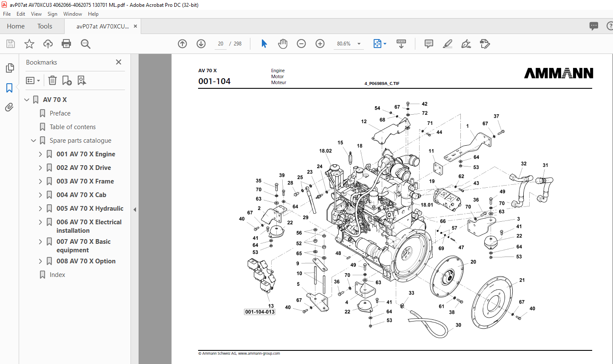613x364 pixels.
Task: Switch to the Home tab
Action: tap(16, 26)
